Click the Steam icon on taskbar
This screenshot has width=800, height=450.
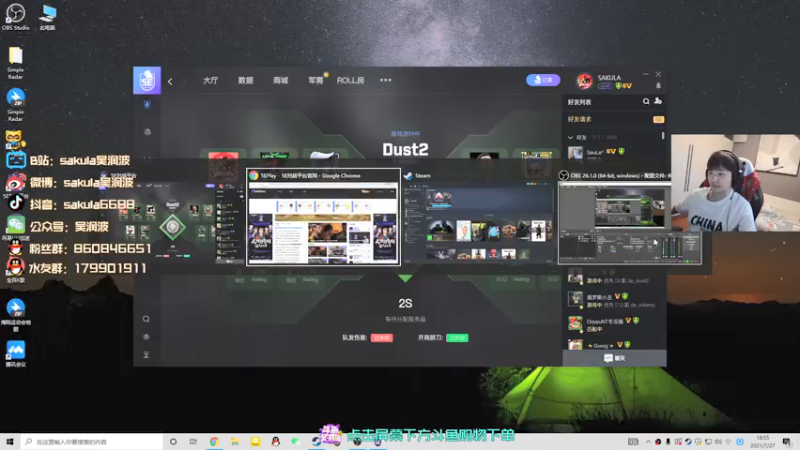tap(316, 442)
